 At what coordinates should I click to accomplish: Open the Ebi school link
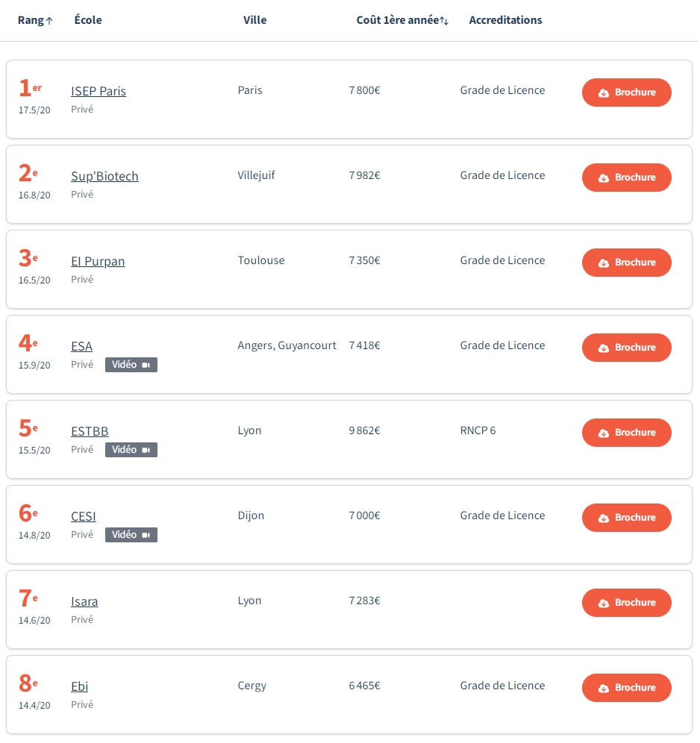[x=79, y=686]
